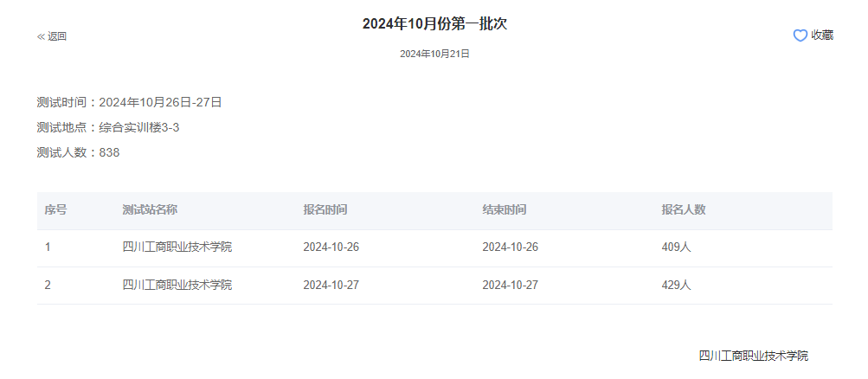Click the footer signature 四川工商职业技术学院

click(x=754, y=356)
